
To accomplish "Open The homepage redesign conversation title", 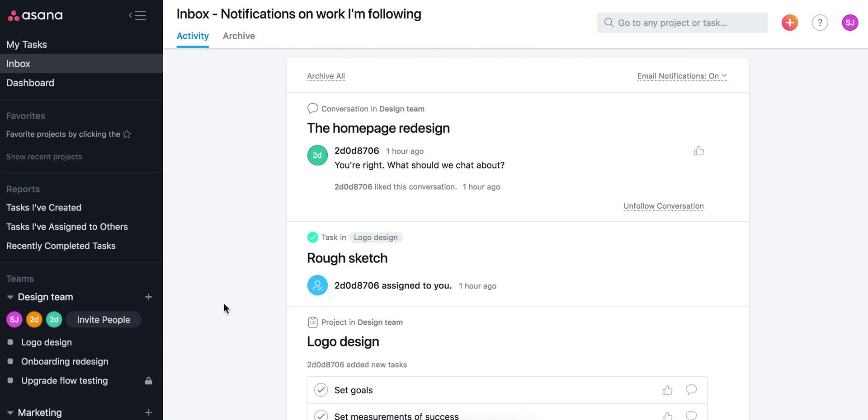I will 378,128.
